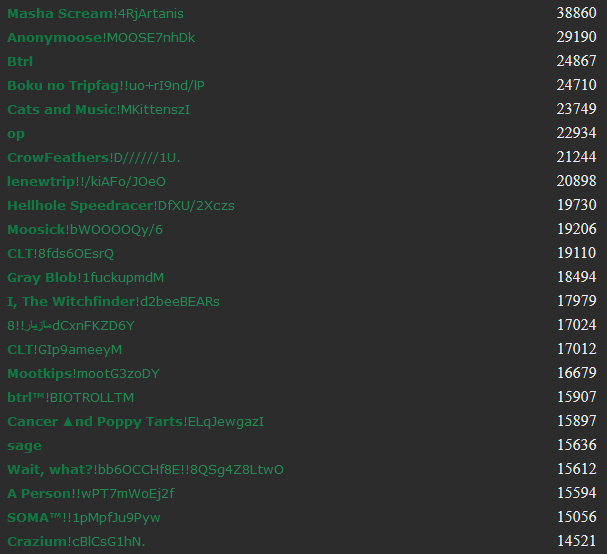Select the name Cancer And Poppy Tarts!ELqJewgazI
Screen dimensions: 607x554
135,422
